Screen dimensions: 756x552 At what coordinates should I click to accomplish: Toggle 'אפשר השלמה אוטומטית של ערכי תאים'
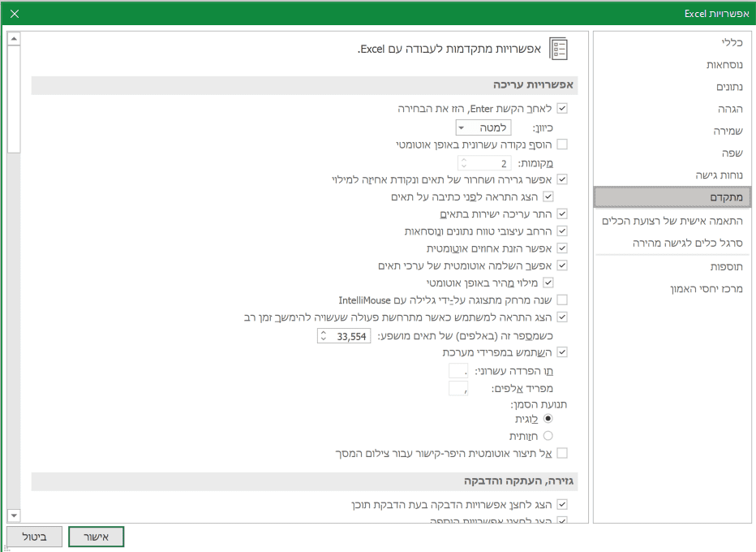point(561,265)
